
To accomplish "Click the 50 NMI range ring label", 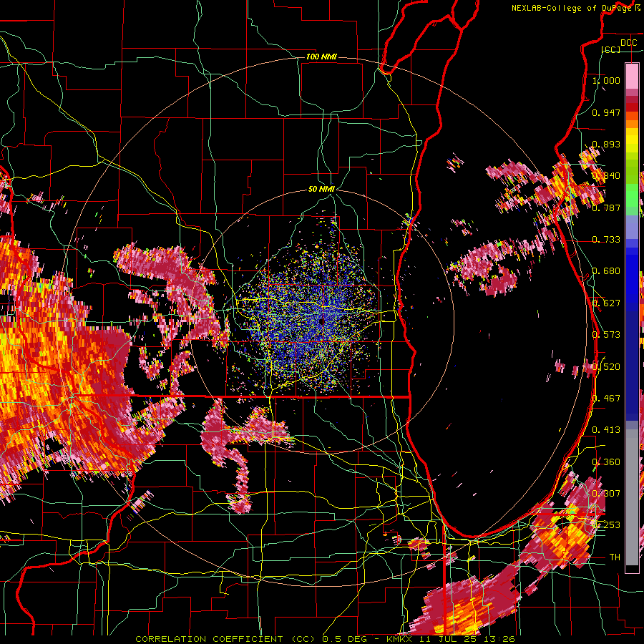I will pos(321,189).
